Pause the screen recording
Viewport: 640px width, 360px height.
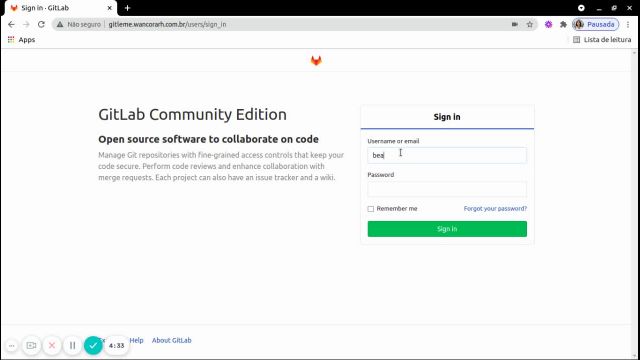click(72, 346)
